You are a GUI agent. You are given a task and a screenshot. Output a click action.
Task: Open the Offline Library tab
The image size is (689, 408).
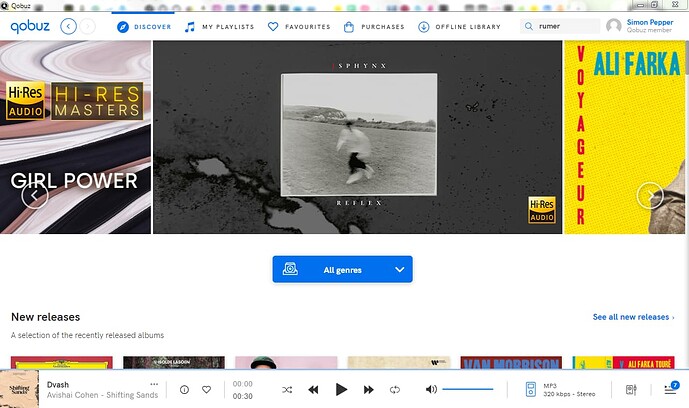point(459,27)
